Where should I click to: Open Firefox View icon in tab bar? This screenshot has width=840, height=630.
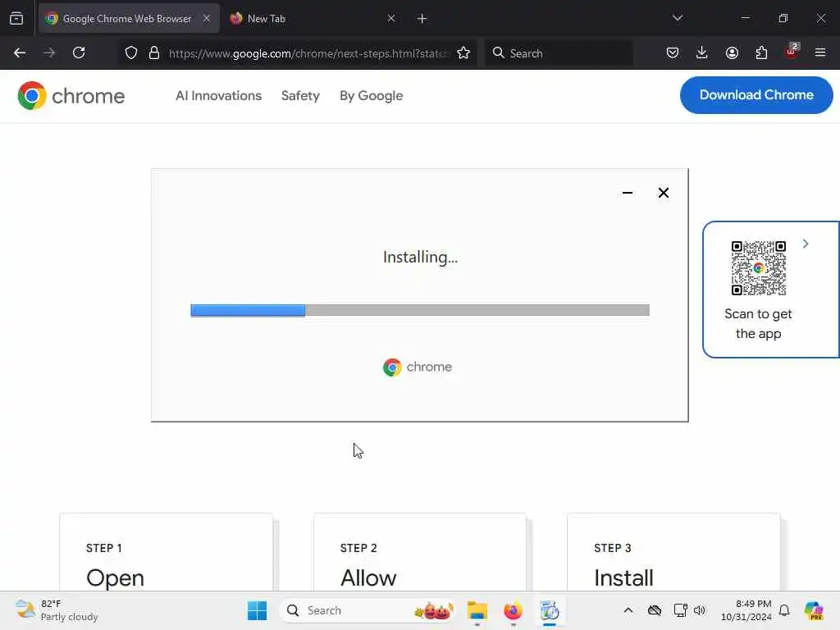click(x=16, y=18)
